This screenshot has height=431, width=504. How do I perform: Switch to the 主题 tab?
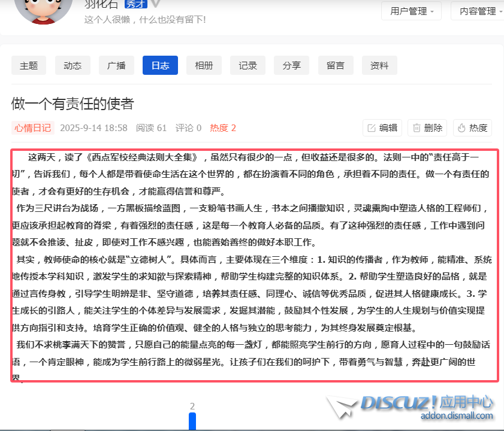point(29,65)
